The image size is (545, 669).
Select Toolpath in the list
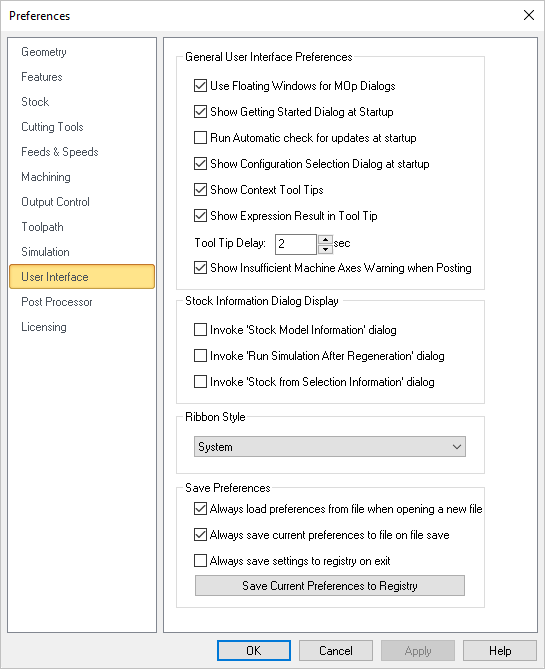coord(42,227)
